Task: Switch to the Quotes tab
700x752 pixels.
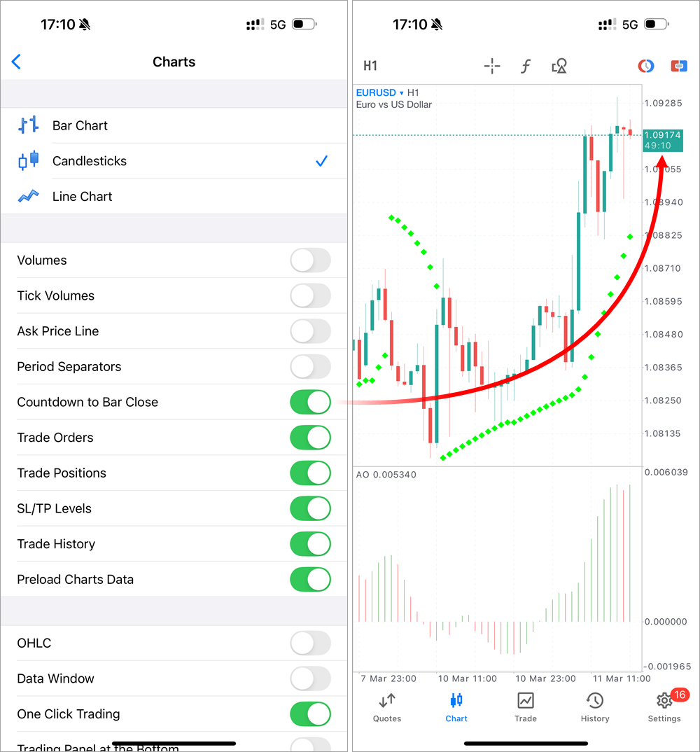Action: [x=387, y=706]
